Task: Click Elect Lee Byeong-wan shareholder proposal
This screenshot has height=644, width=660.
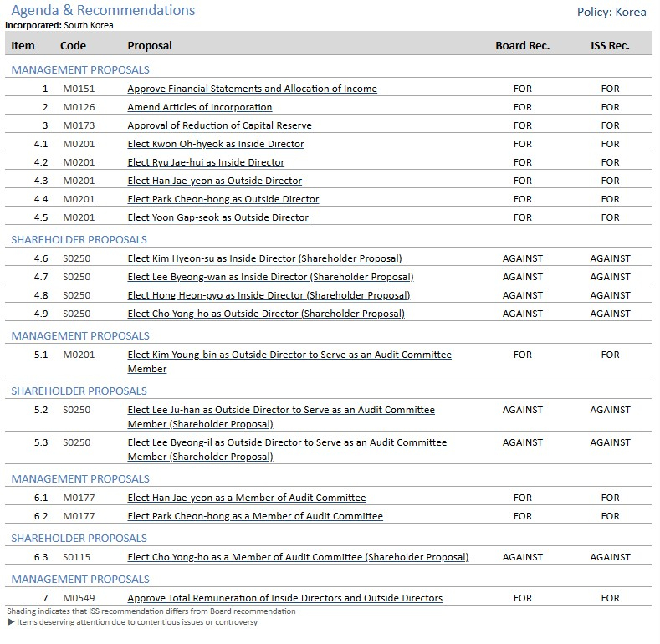Action: (x=270, y=277)
